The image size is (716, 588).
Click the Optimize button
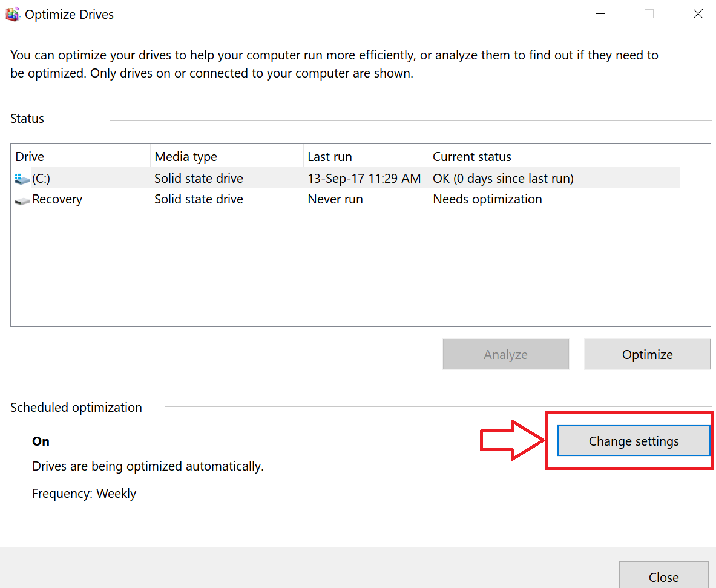(x=647, y=354)
